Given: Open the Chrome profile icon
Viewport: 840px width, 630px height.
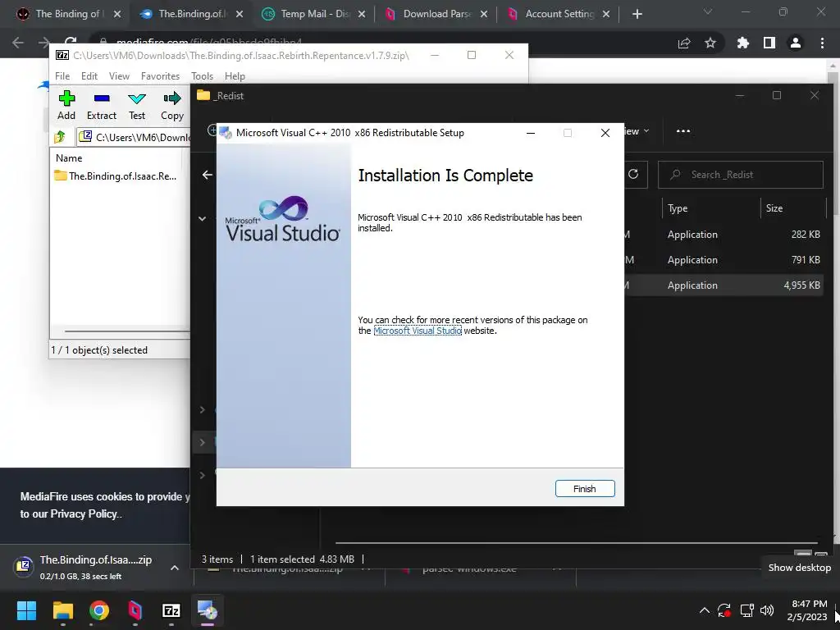Looking at the screenshot, I should 796,43.
